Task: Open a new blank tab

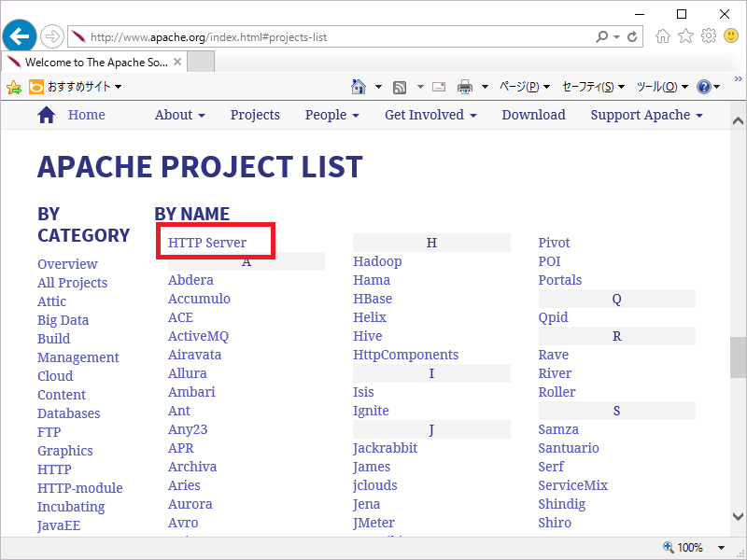Action: pyautogui.click(x=201, y=62)
